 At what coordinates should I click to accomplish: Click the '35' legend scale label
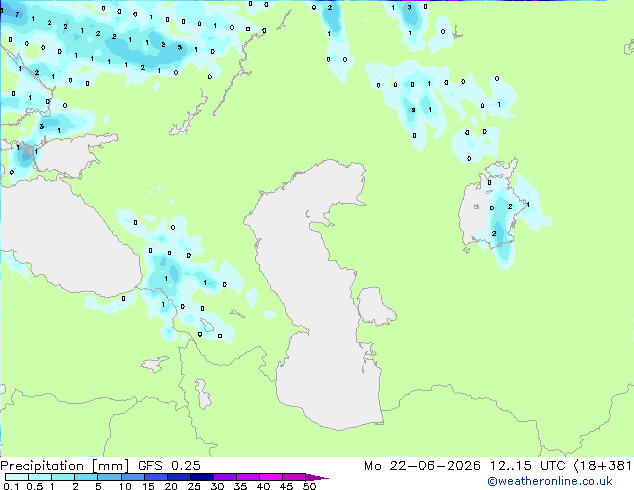point(240,486)
